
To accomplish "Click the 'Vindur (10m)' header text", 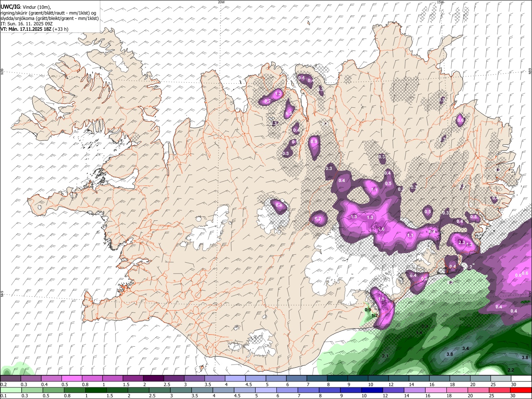I will click(36, 7).
